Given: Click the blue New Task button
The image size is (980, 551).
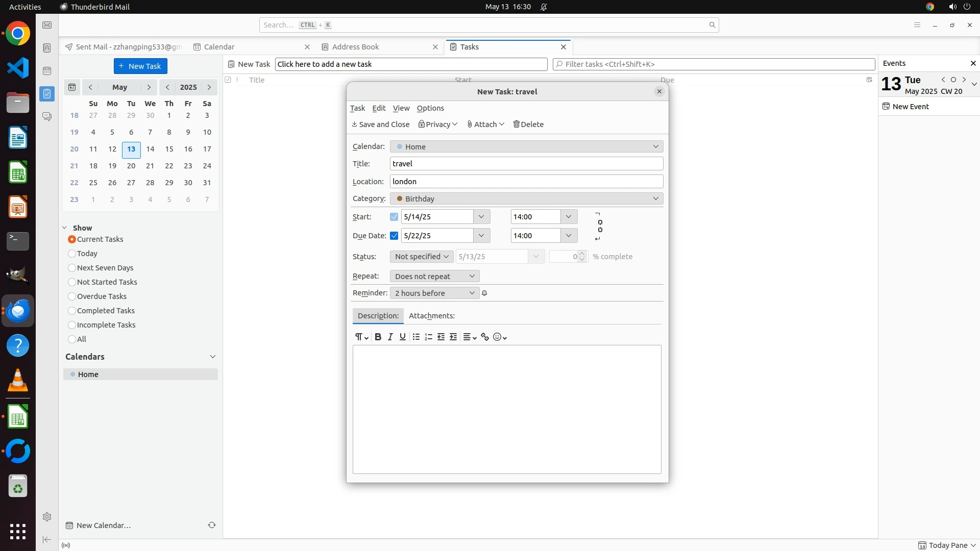Looking at the screenshot, I should tap(140, 66).
